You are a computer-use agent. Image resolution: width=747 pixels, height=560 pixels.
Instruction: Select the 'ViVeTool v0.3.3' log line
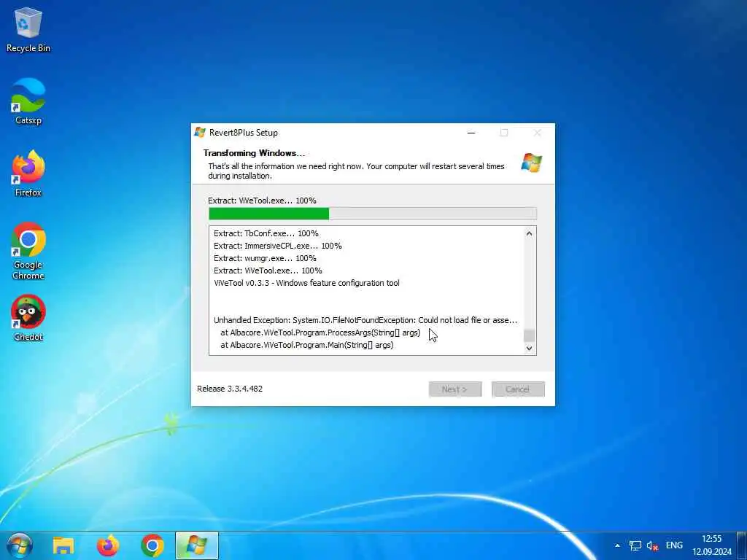(x=306, y=283)
